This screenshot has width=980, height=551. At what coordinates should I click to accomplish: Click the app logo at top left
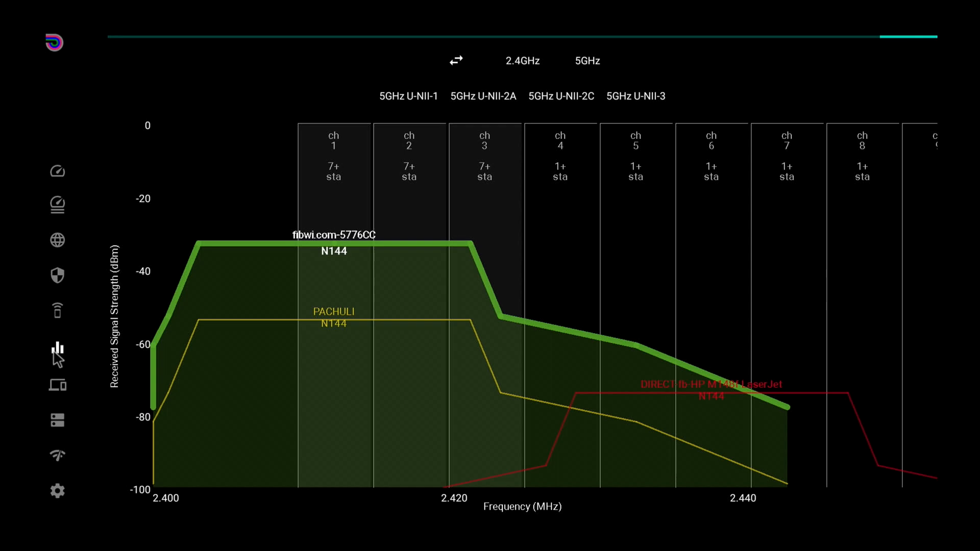point(54,42)
